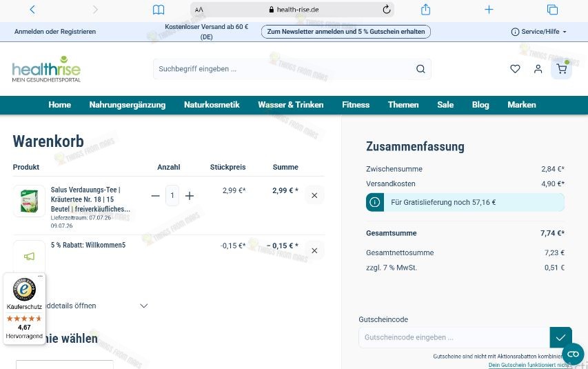Open the Safari share sheet icon
588x369 pixels.
(425, 10)
